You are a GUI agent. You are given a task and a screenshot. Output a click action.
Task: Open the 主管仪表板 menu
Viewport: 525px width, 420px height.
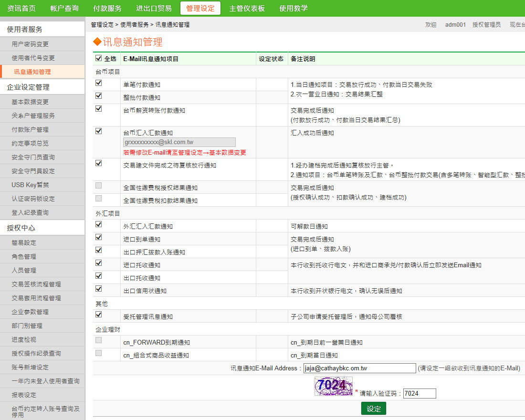coord(247,8)
